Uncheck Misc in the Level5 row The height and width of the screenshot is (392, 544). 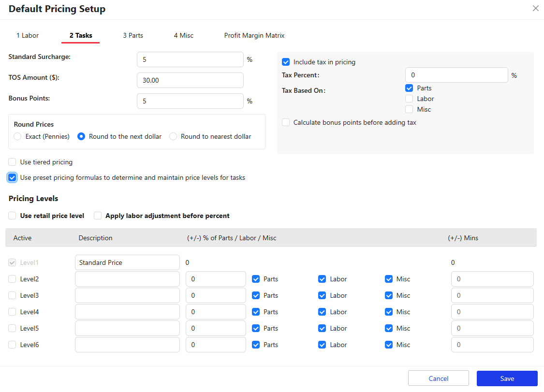[x=389, y=328]
